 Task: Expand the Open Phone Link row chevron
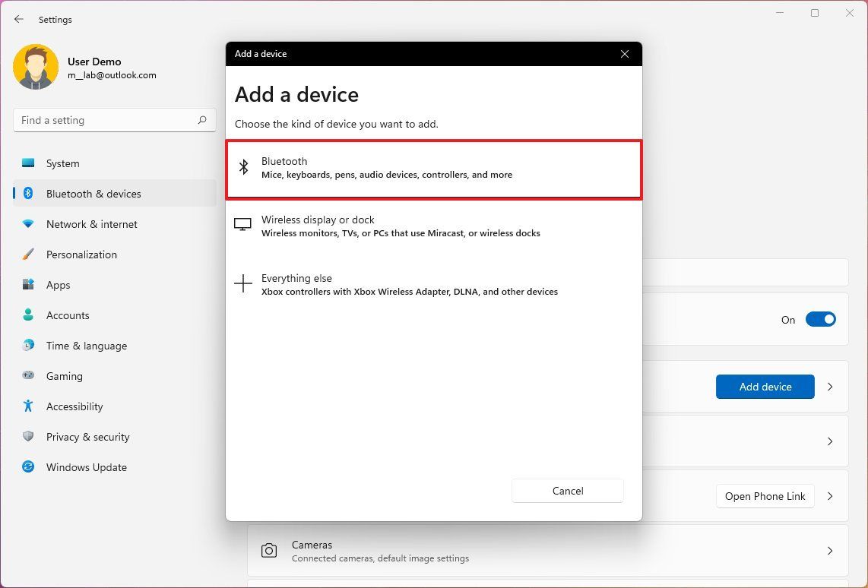coord(830,496)
